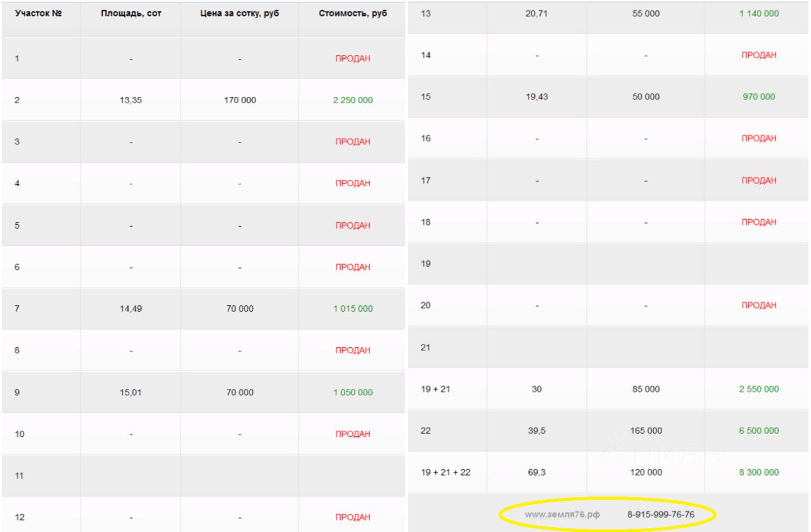This screenshot has height=532, width=811.
Task: Click the 1 140 000 price for plot 13
Action: [759, 13]
